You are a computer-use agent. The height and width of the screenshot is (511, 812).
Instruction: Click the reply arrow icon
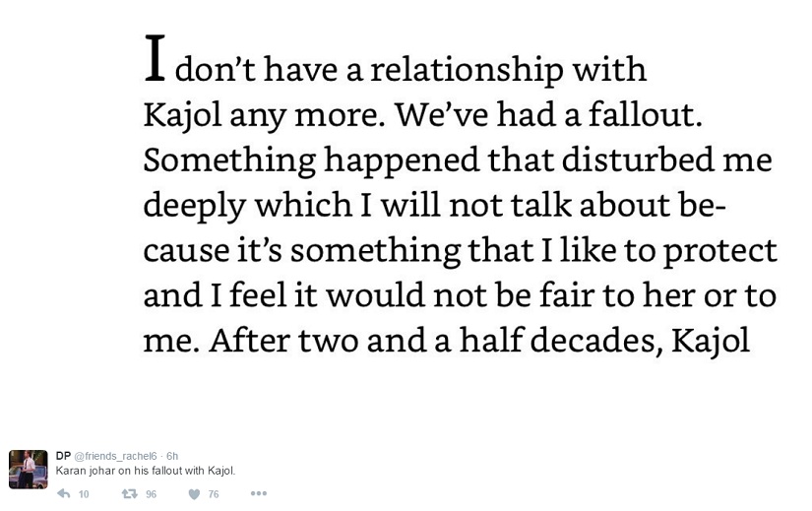coord(64,493)
